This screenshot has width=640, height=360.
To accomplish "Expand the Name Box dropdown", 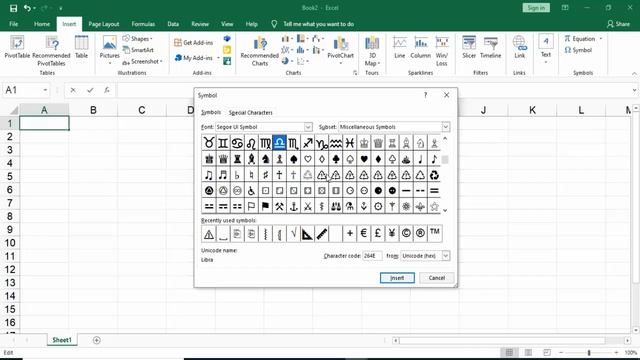I will [x=45, y=90].
